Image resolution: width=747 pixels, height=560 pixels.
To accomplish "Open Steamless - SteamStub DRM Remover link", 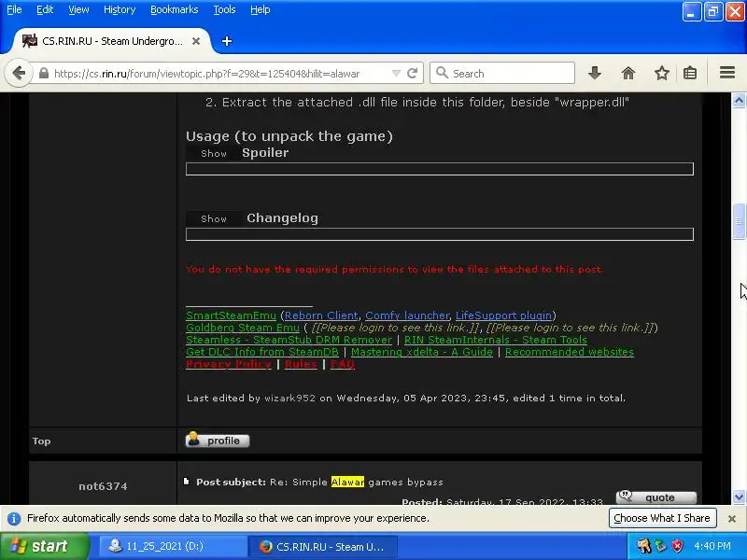I will click(x=289, y=340).
